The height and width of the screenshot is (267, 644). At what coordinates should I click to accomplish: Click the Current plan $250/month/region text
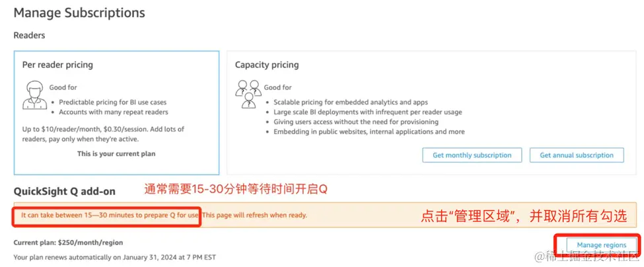68,243
